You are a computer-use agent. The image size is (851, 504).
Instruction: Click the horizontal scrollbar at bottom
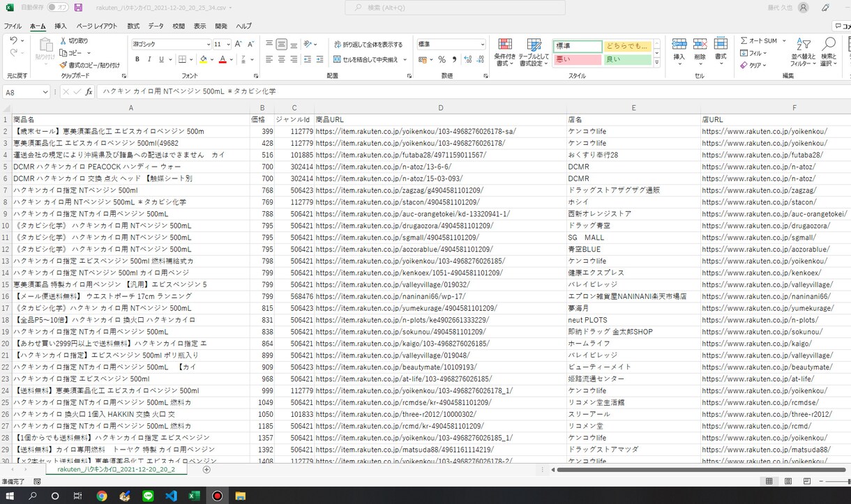point(700,470)
